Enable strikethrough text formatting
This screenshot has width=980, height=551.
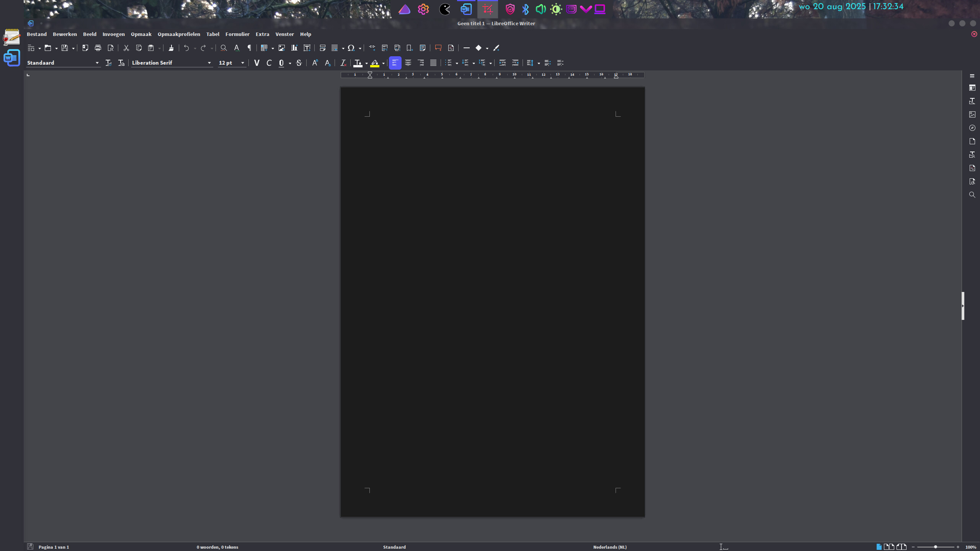(299, 63)
